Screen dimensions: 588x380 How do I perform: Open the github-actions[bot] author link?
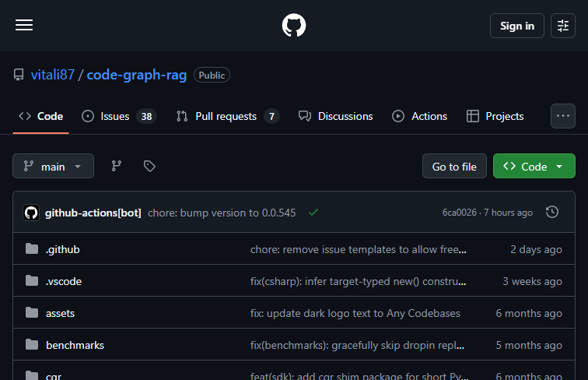pos(93,213)
